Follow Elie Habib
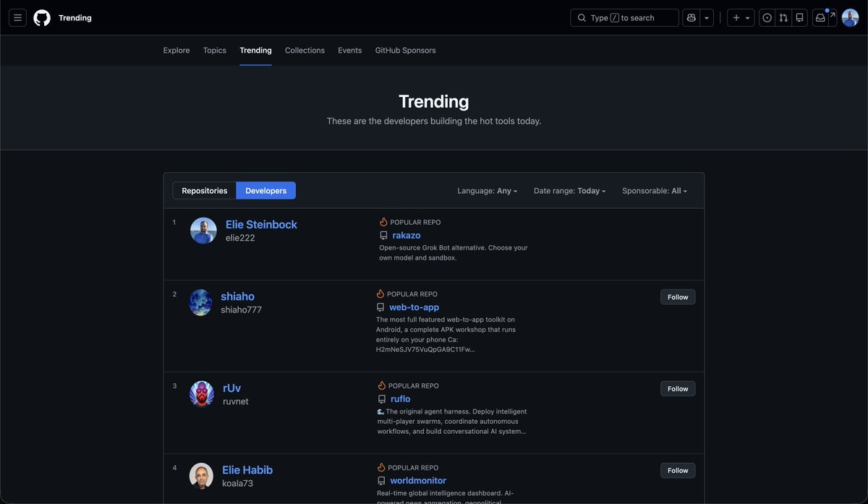Screen dimensions: 868x504 point(678,471)
